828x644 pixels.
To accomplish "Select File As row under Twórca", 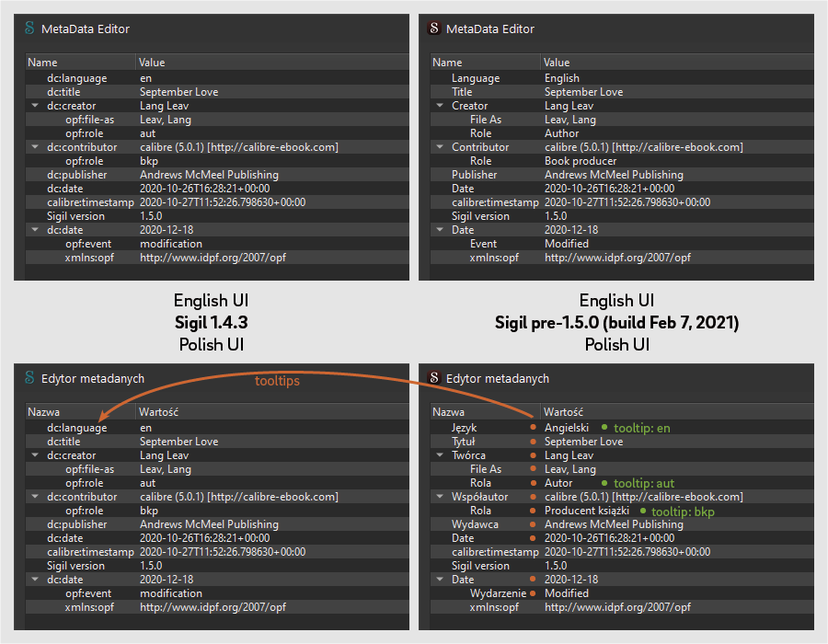I will [x=622, y=469].
